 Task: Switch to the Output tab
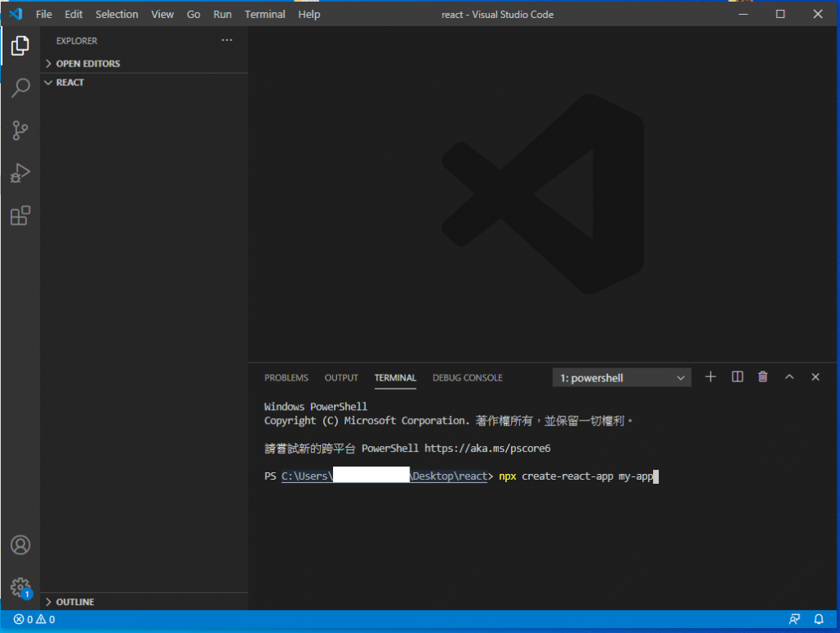coord(340,378)
